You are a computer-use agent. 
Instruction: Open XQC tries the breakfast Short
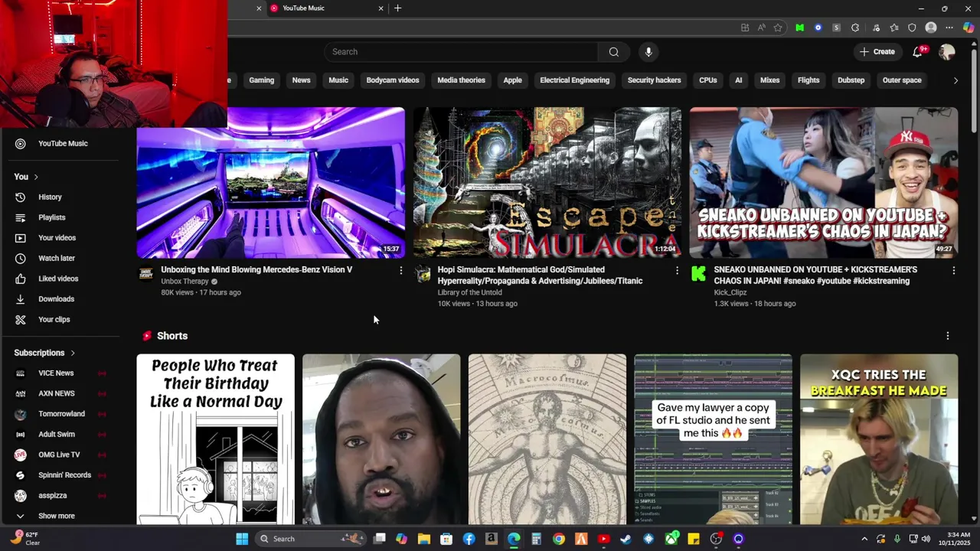pyautogui.click(x=879, y=439)
